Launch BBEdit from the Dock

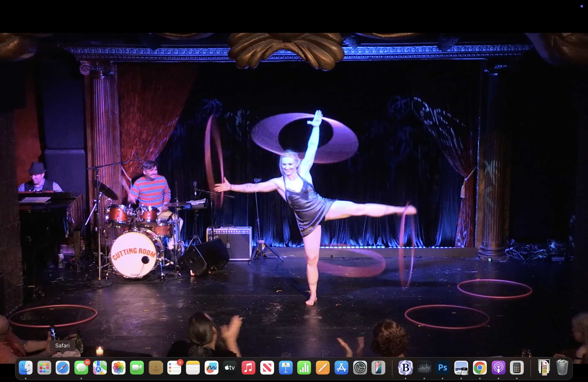point(405,368)
